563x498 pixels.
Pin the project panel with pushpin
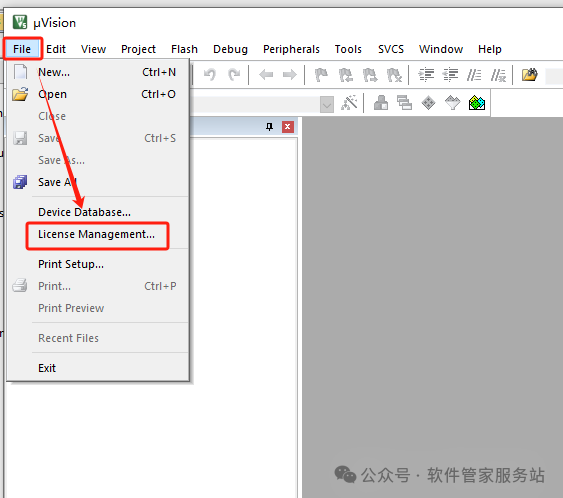269,127
